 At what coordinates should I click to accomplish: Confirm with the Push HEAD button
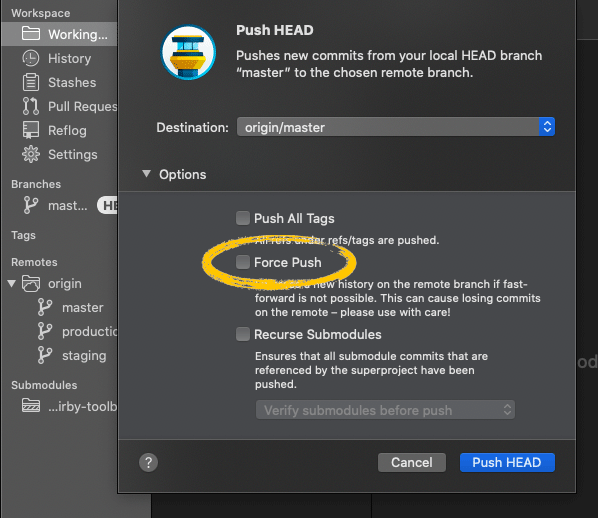click(x=507, y=462)
